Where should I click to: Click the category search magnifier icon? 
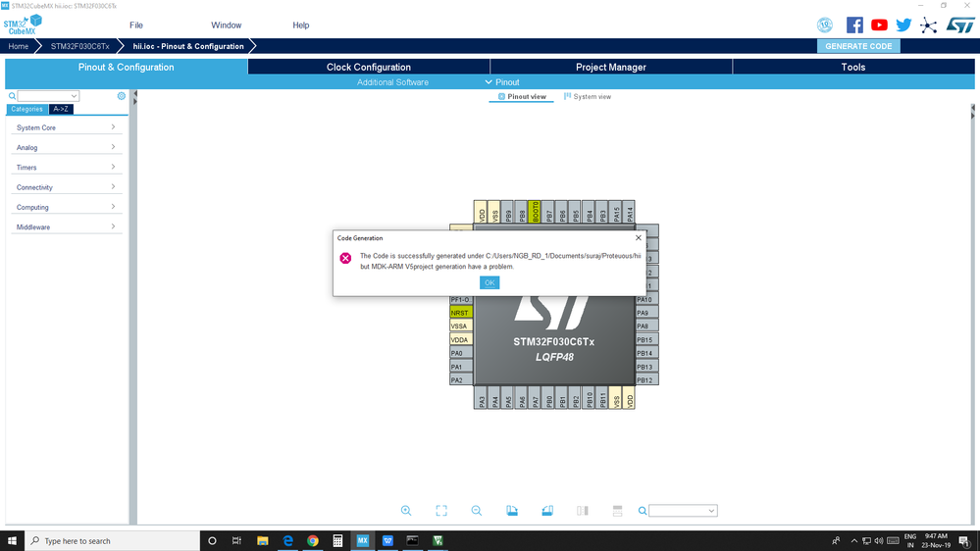click(x=12, y=96)
